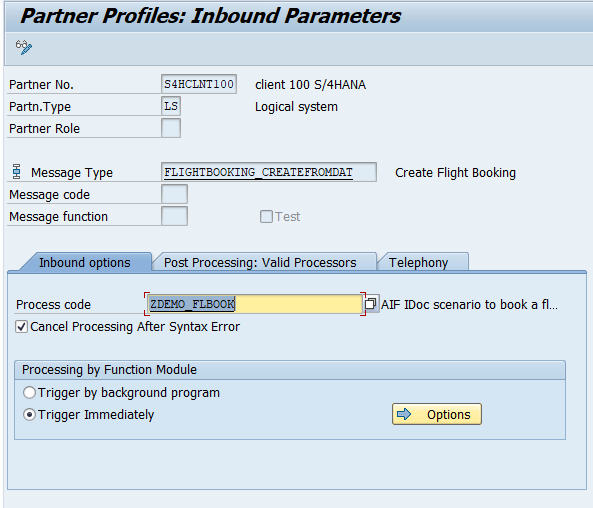Click the 'Process code' label
593x508 pixels.
(53, 304)
